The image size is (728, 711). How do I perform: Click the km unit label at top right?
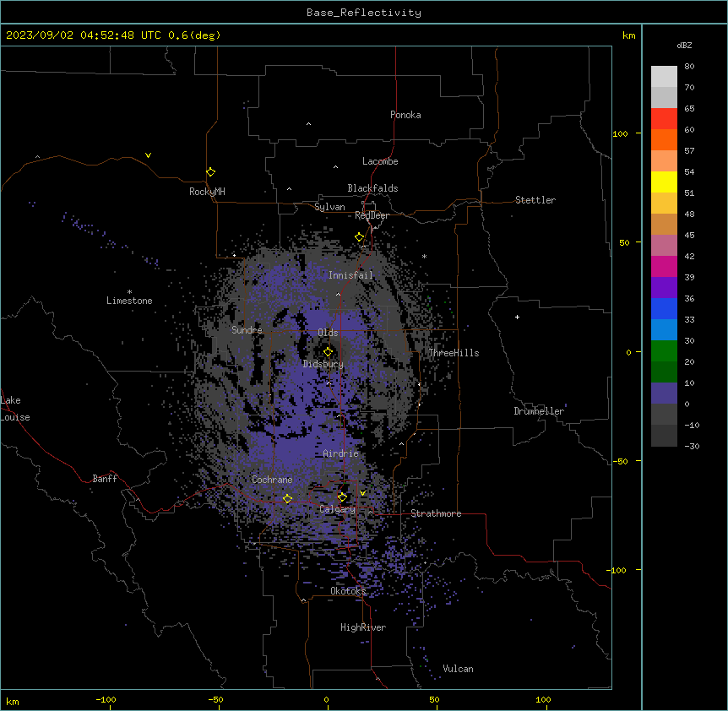(629, 35)
